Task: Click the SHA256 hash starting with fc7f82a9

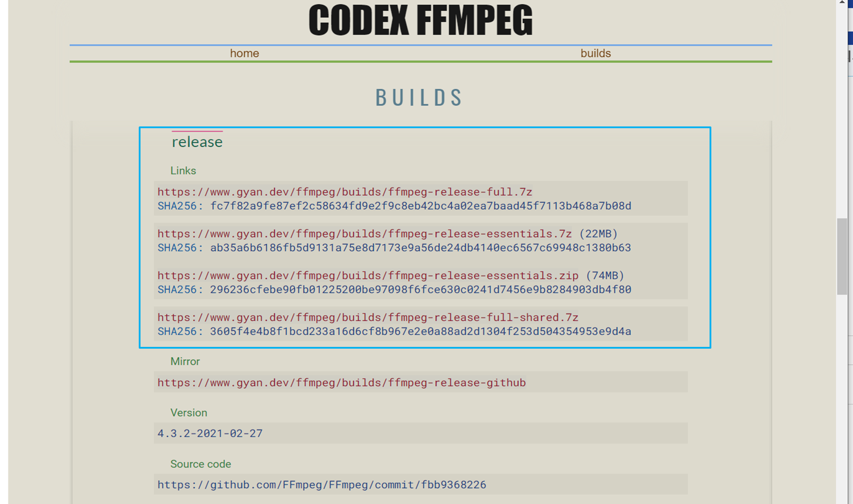Action: point(420,206)
